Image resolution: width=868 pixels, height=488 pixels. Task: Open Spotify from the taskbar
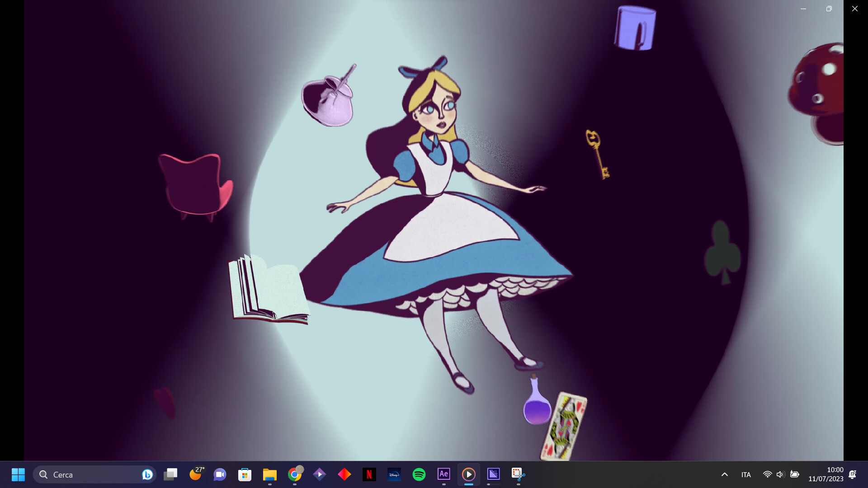pos(419,474)
